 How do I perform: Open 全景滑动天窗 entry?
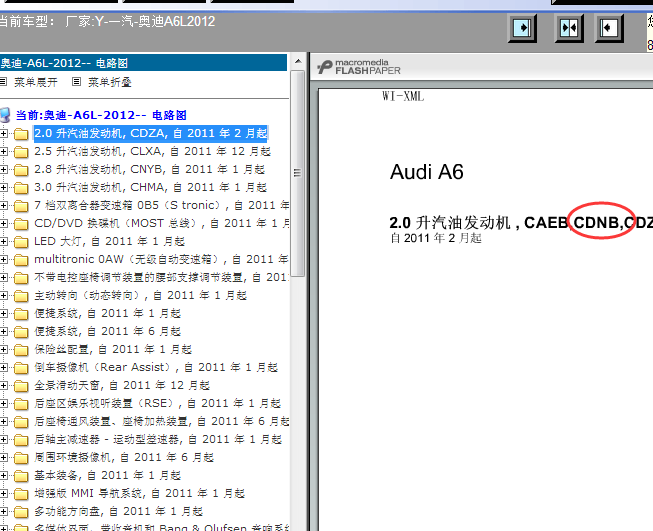[122, 385]
